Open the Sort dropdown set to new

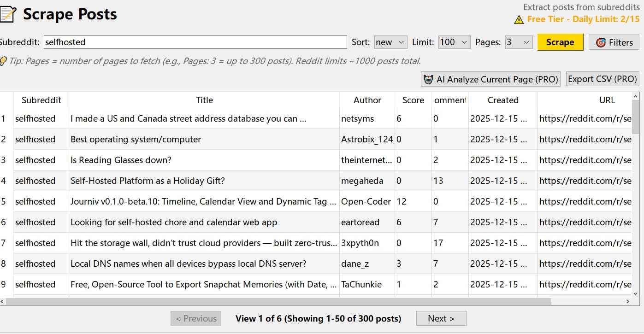[x=390, y=42]
